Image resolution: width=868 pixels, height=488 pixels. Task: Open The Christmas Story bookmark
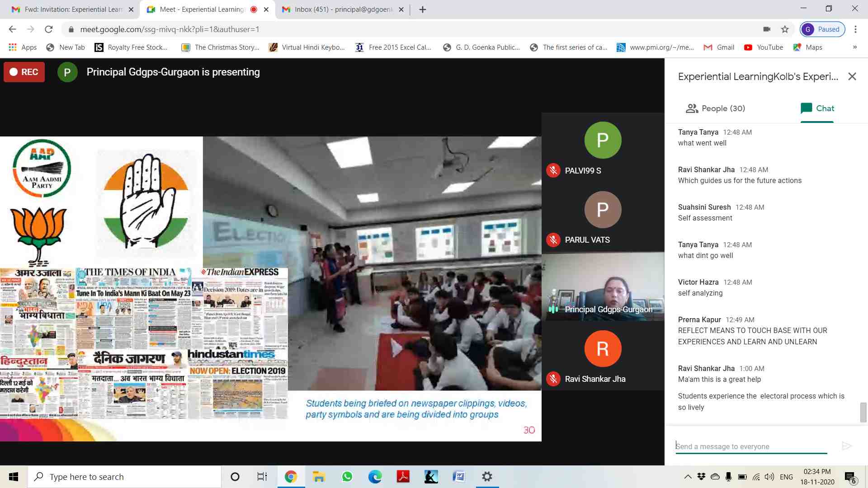pos(220,47)
